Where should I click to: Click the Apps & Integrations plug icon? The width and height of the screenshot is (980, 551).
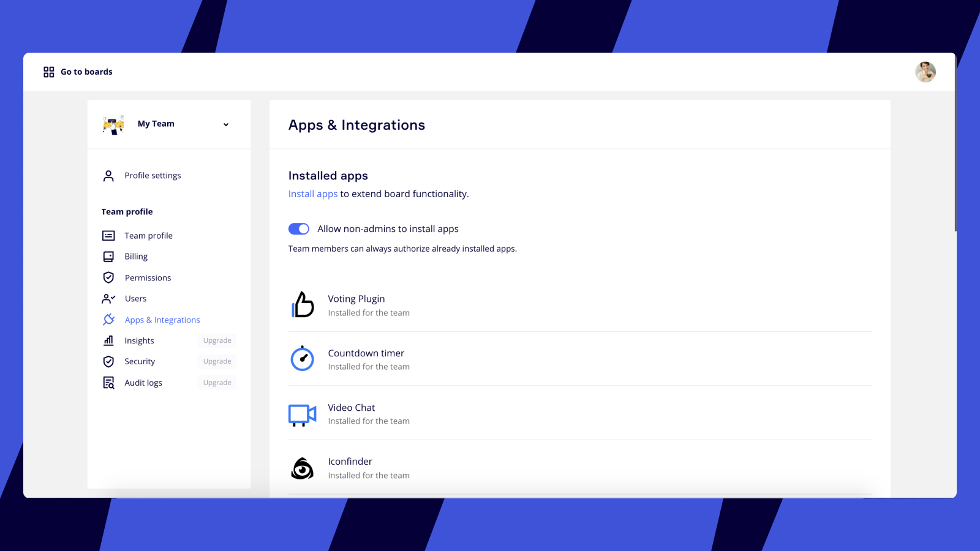click(x=108, y=319)
